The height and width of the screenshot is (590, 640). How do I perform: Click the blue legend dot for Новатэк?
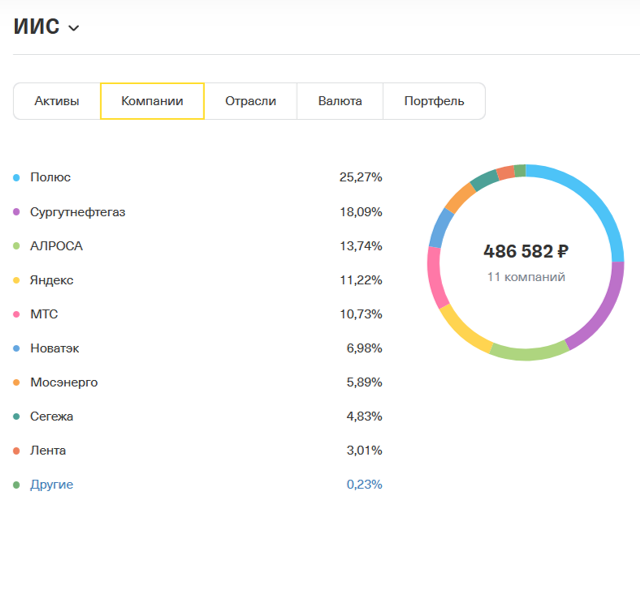point(16,348)
